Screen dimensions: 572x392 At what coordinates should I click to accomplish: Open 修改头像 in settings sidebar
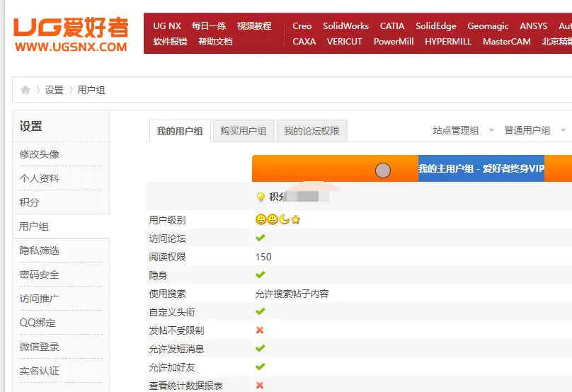(x=40, y=154)
